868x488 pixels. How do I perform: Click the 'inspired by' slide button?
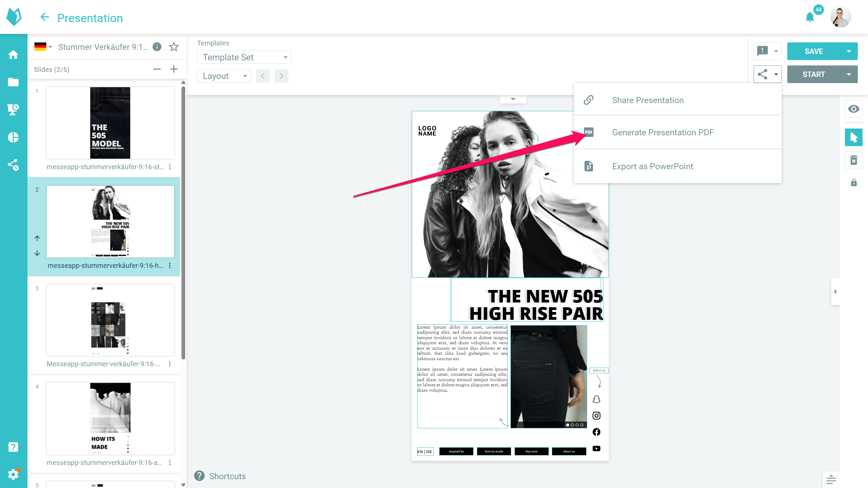pyautogui.click(x=456, y=451)
